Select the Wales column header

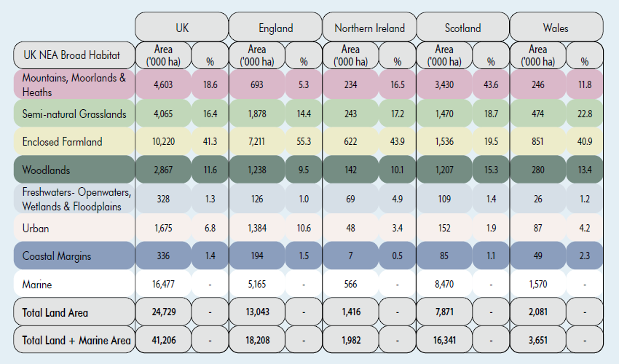[556, 28]
